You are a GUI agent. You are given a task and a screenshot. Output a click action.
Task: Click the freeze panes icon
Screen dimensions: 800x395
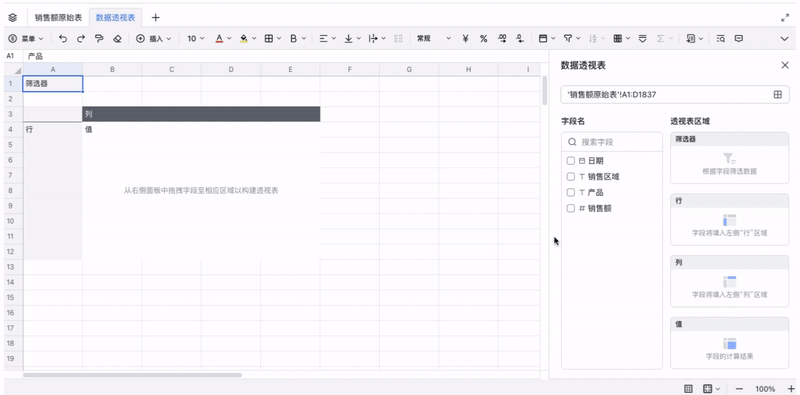tap(543, 38)
